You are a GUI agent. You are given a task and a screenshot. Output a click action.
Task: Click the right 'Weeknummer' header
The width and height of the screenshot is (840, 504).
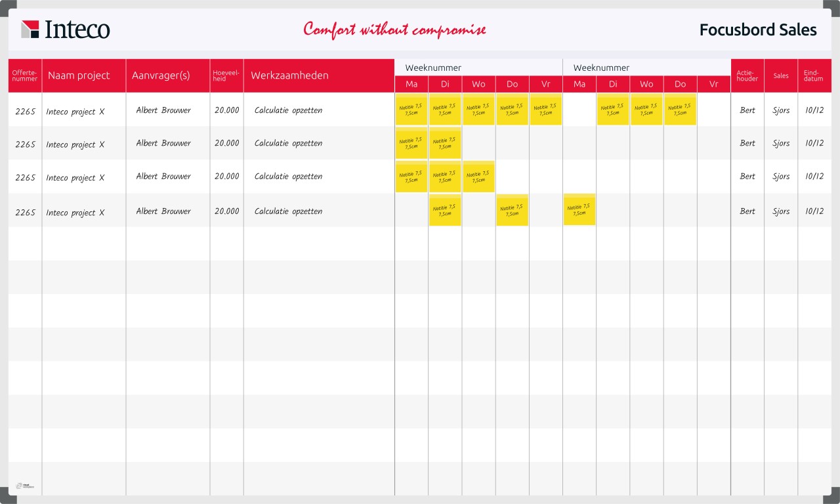pos(601,68)
